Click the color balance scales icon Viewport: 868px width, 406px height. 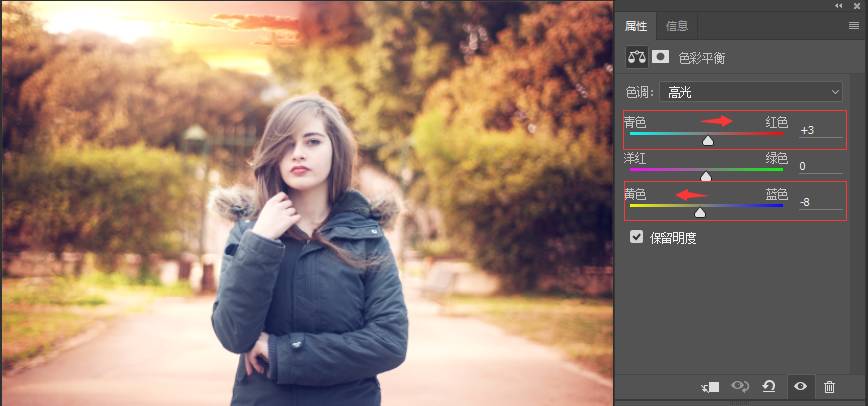click(x=637, y=57)
